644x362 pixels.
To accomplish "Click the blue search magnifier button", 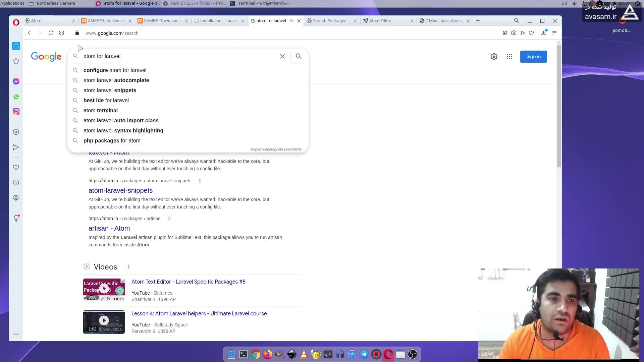I will [x=299, y=56].
